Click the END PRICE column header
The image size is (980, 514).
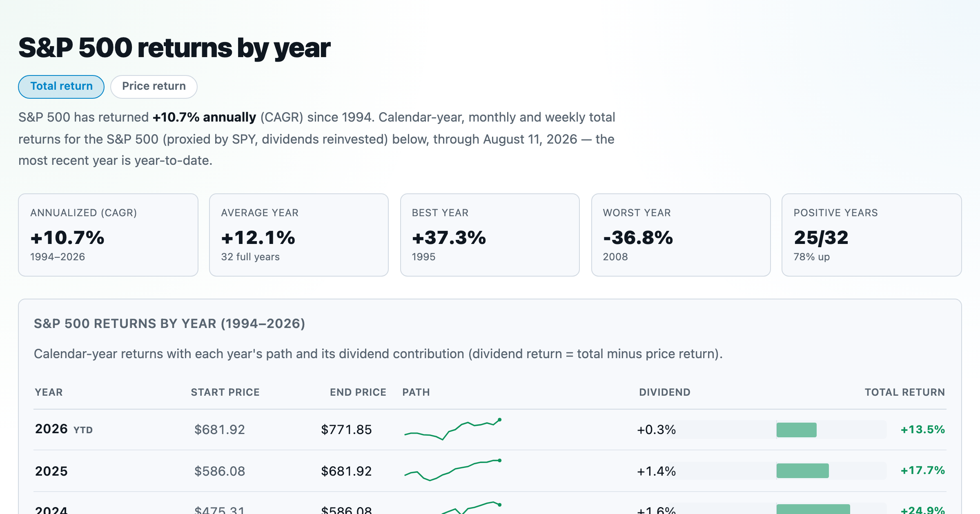358,392
